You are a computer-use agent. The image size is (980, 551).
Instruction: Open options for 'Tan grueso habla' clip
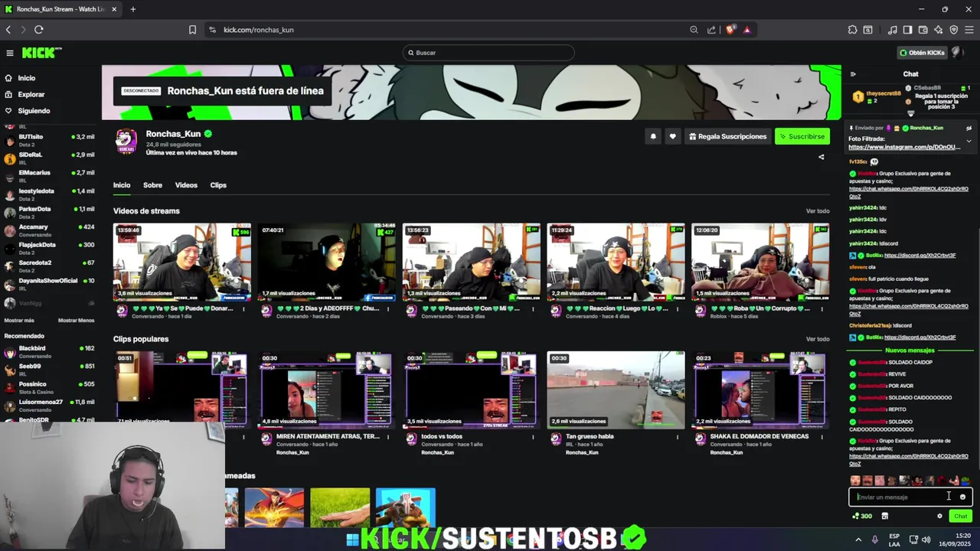click(678, 437)
